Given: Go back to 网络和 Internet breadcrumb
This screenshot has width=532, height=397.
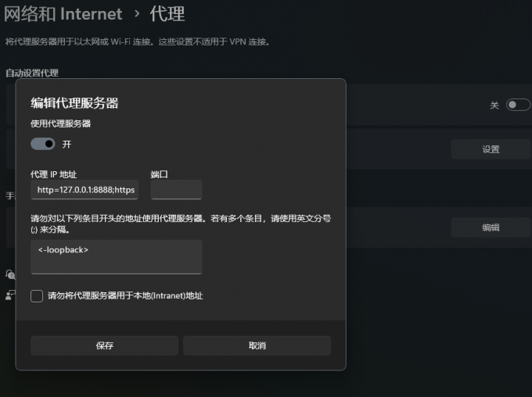Looking at the screenshot, I should [x=63, y=14].
